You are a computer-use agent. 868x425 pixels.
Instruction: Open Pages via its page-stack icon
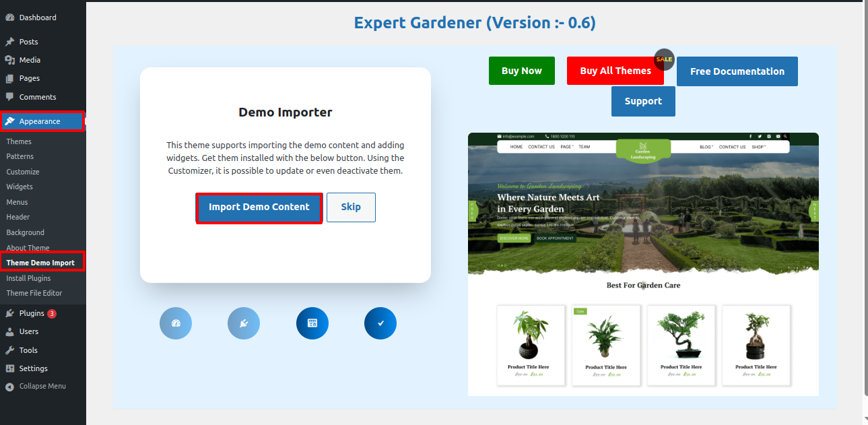click(x=9, y=78)
